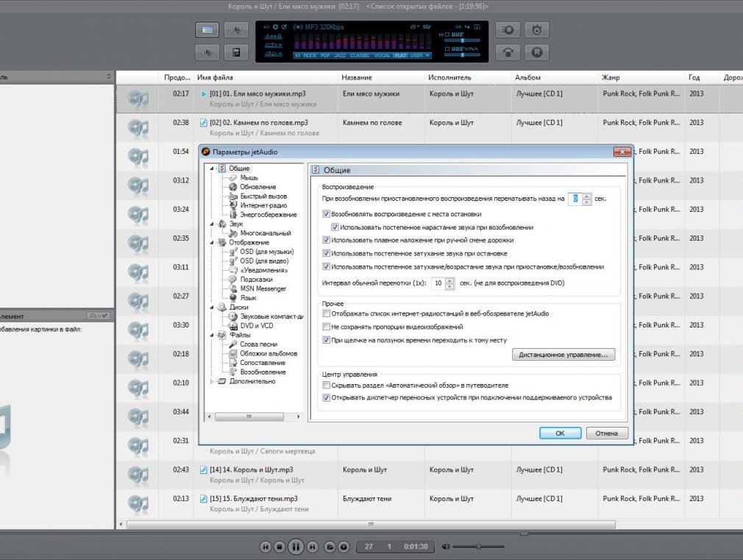Open the Мышь settings page
The image size is (743, 560).
[x=249, y=177]
